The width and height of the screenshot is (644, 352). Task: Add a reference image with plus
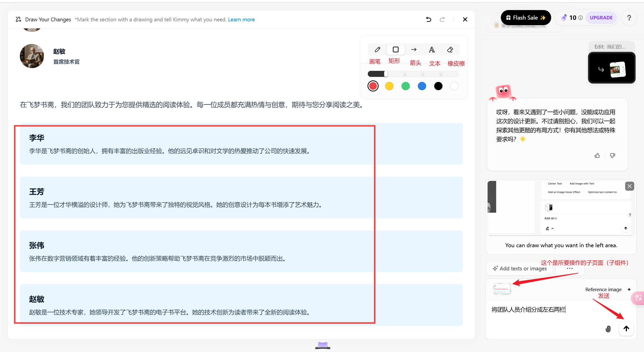[629, 289]
